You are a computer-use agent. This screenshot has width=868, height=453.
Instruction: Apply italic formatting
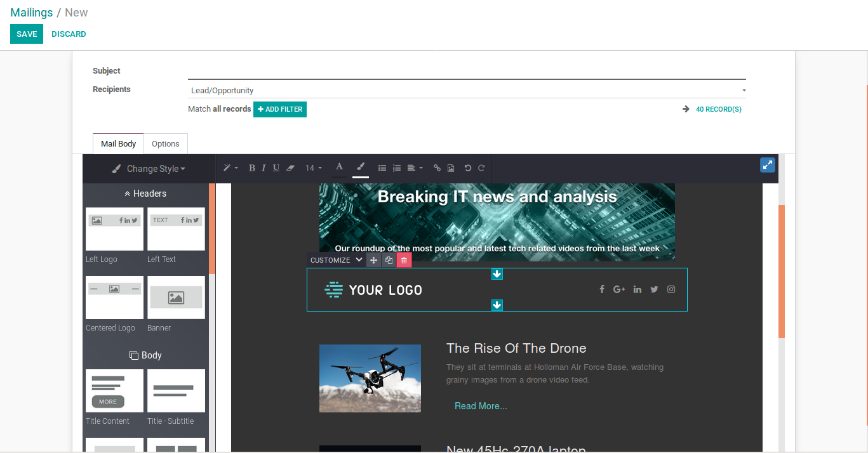264,168
